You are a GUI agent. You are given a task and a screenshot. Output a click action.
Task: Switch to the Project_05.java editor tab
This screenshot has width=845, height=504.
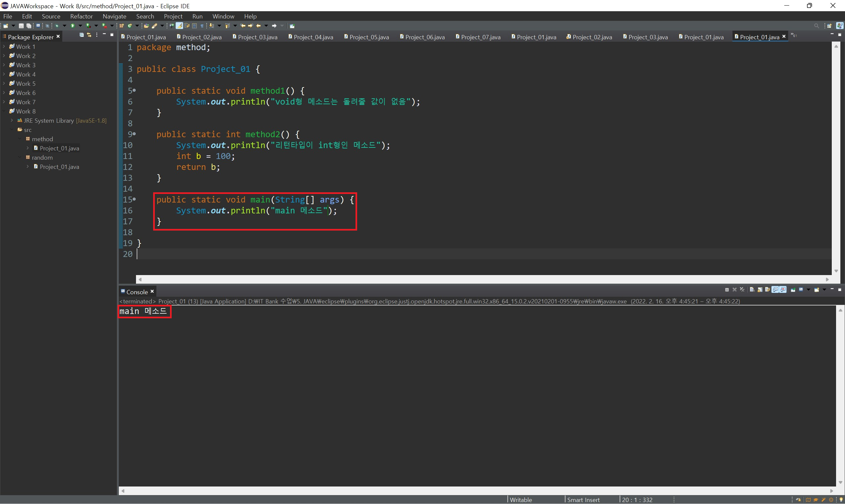tap(369, 37)
